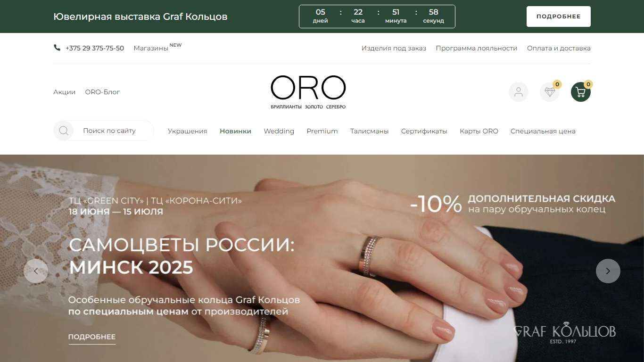Viewport: 644px width, 362px height.
Task: Open the user account profile icon
Action: (519, 92)
